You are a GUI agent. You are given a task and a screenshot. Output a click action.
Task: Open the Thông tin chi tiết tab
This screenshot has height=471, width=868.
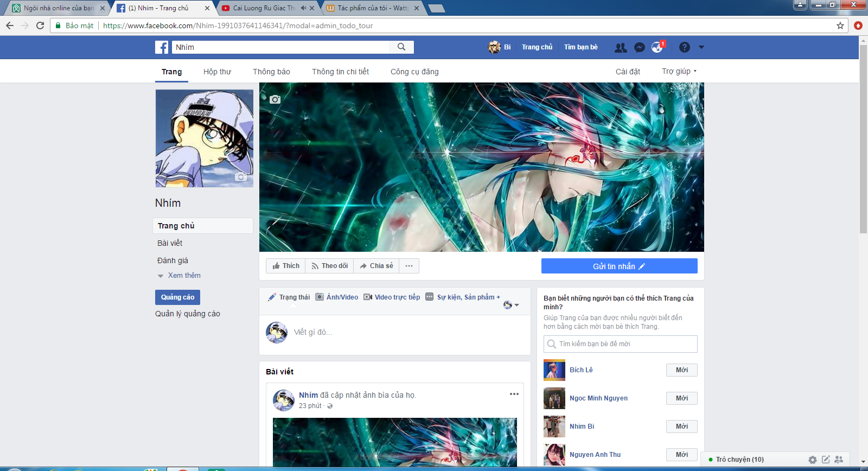(x=340, y=72)
